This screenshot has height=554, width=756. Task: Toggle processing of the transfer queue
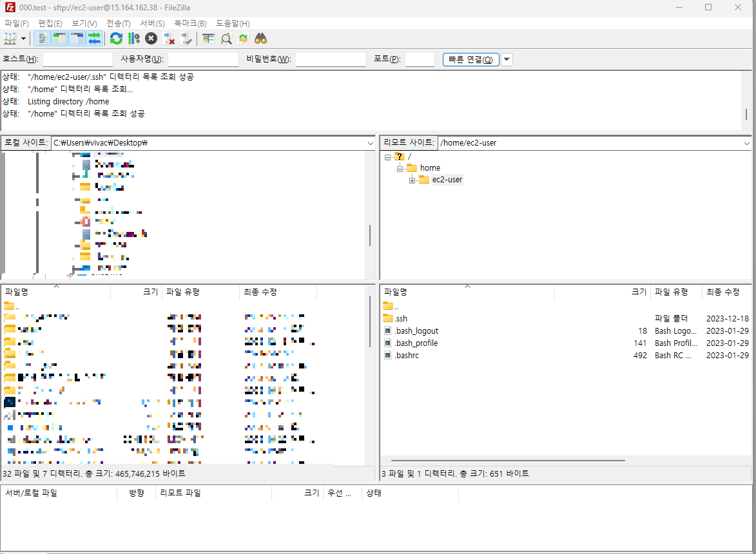tap(133, 39)
